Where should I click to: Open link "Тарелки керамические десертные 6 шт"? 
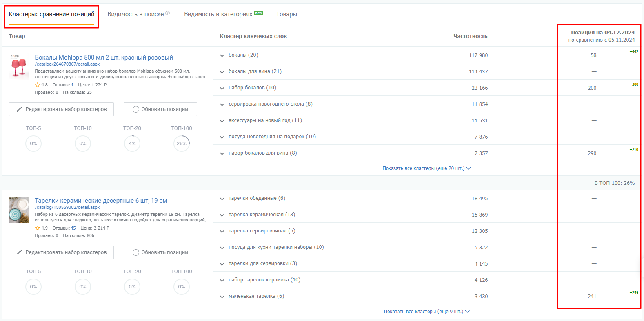pyautogui.click(x=101, y=201)
